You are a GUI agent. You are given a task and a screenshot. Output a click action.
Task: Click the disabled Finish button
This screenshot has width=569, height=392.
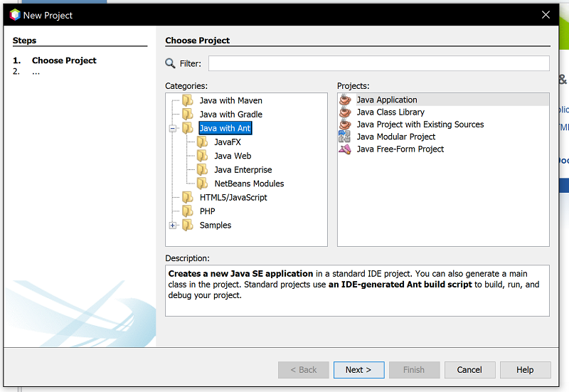click(x=414, y=369)
